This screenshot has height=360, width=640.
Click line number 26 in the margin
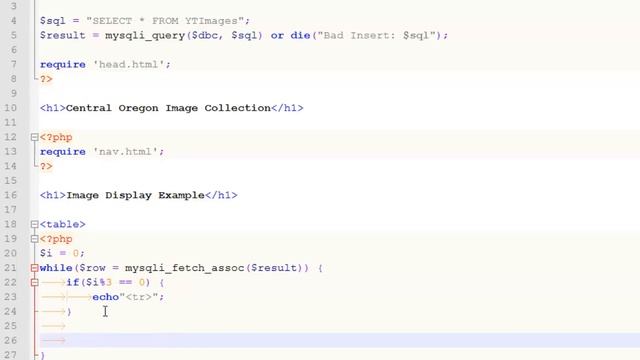point(11,340)
